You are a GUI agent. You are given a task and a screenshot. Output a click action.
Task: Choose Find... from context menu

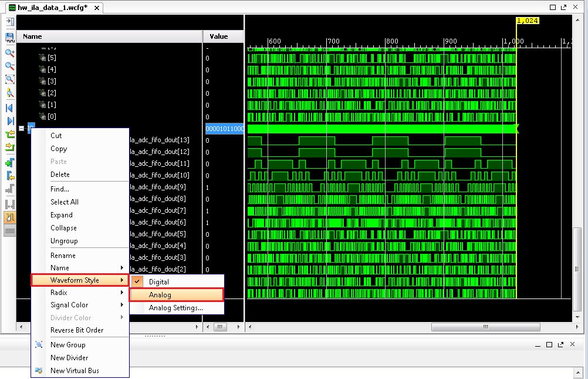80,189
